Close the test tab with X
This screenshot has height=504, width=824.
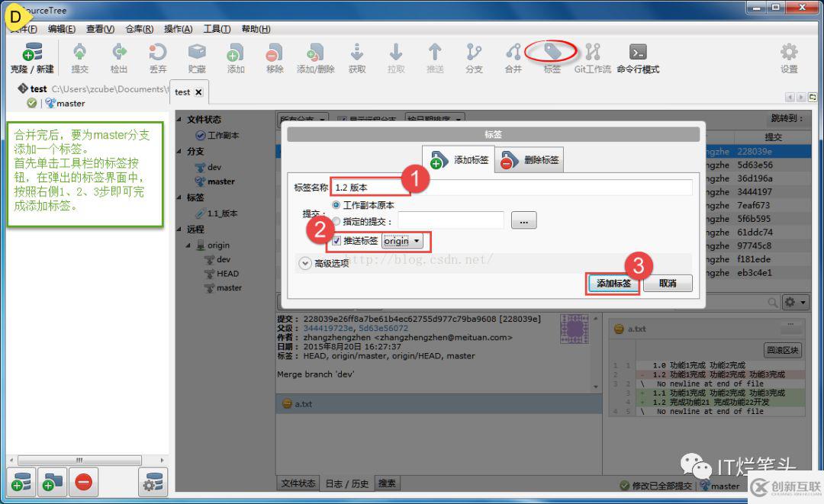click(x=198, y=92)
